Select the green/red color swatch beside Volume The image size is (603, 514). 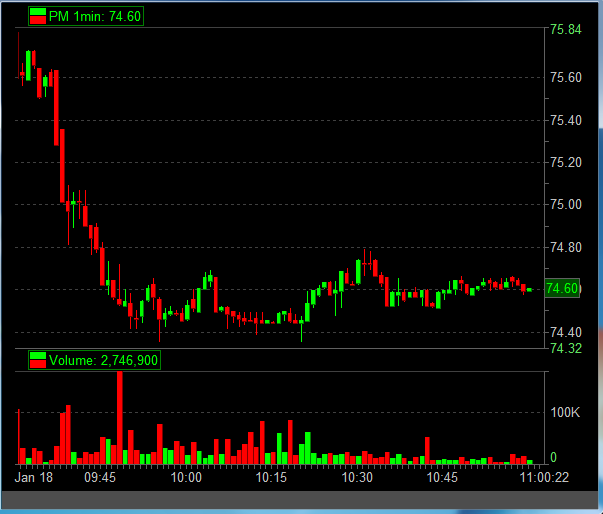tap(38, 360)
